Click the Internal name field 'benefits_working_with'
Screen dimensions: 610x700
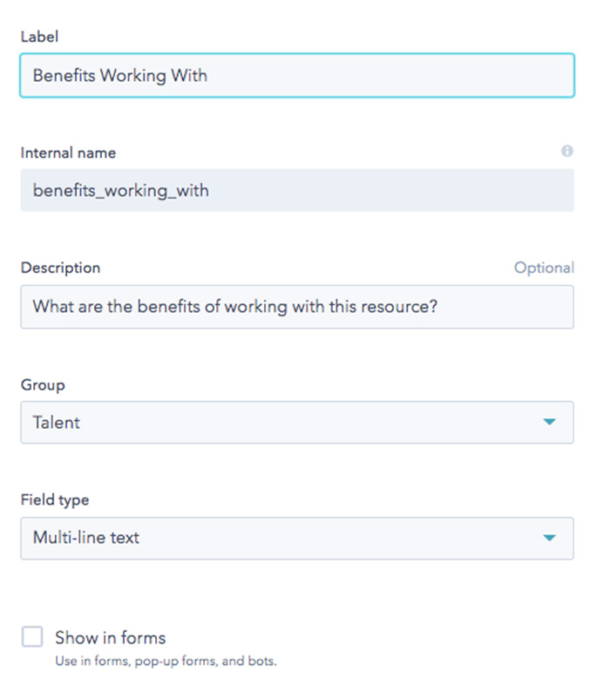[x=297, y=190]
